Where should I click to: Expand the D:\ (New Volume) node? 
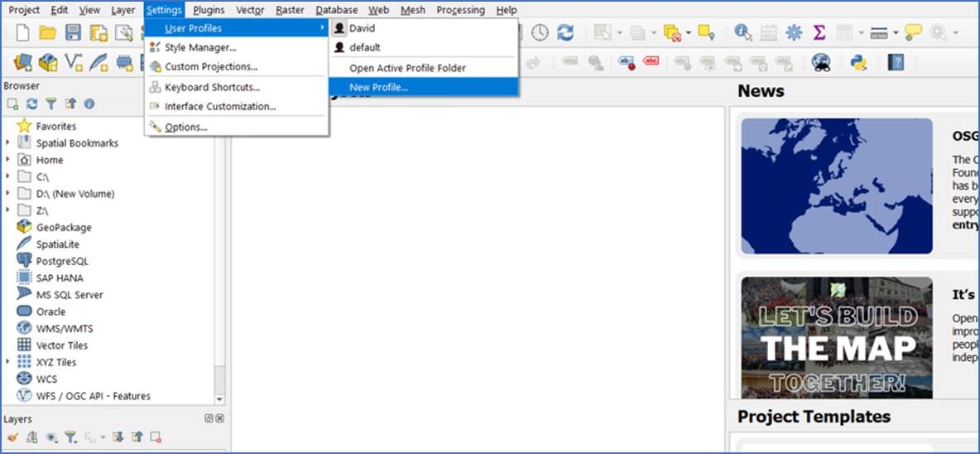pyautogui.click(x=7, y=193)
